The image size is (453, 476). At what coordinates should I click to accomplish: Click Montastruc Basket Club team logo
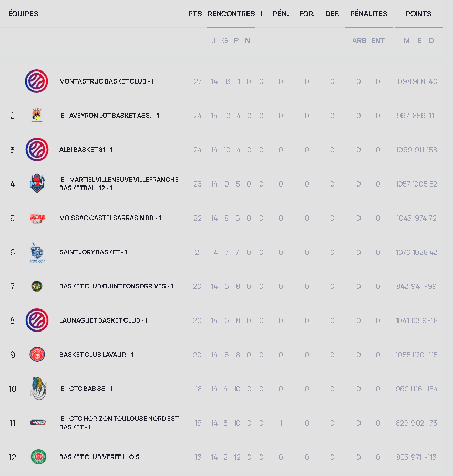[37, 81]
